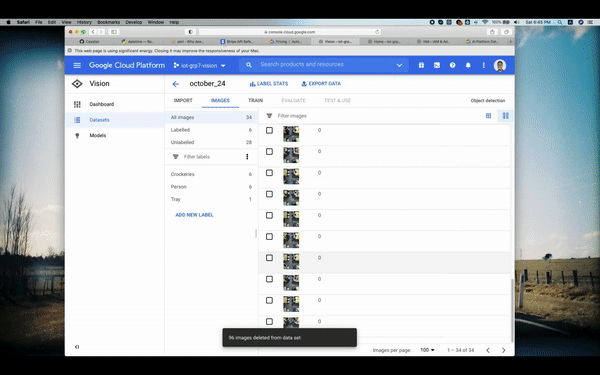
Task: Click Safari share icon
Action: (492, 32)
